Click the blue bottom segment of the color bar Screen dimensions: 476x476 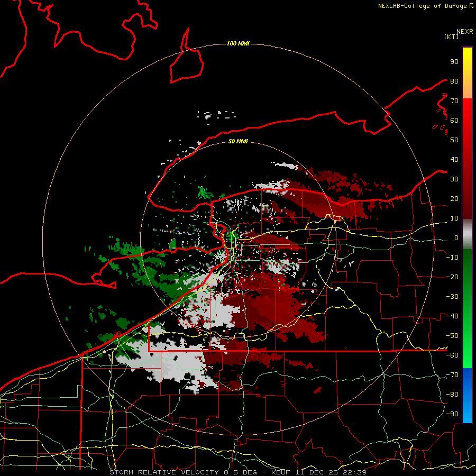467,395
